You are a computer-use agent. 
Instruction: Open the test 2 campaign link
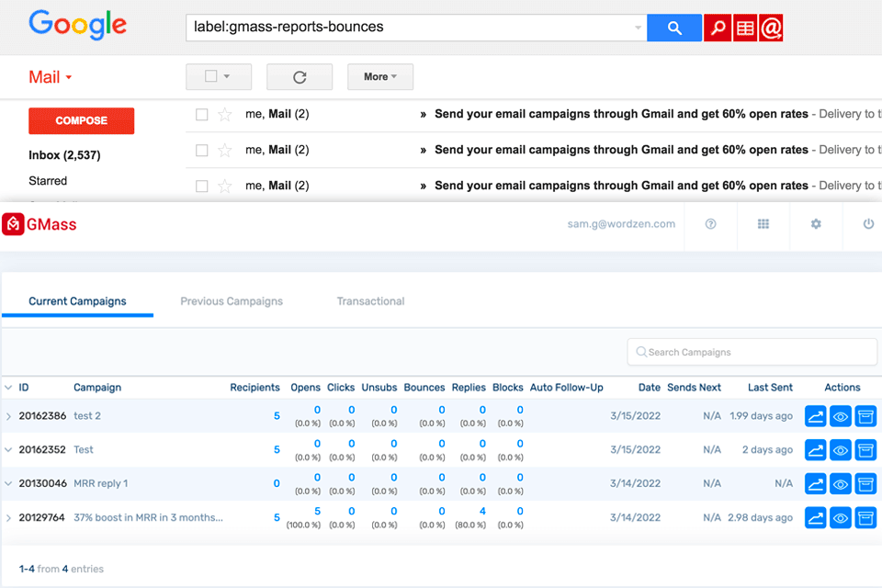pyautogui.click(x=87, y=416)
